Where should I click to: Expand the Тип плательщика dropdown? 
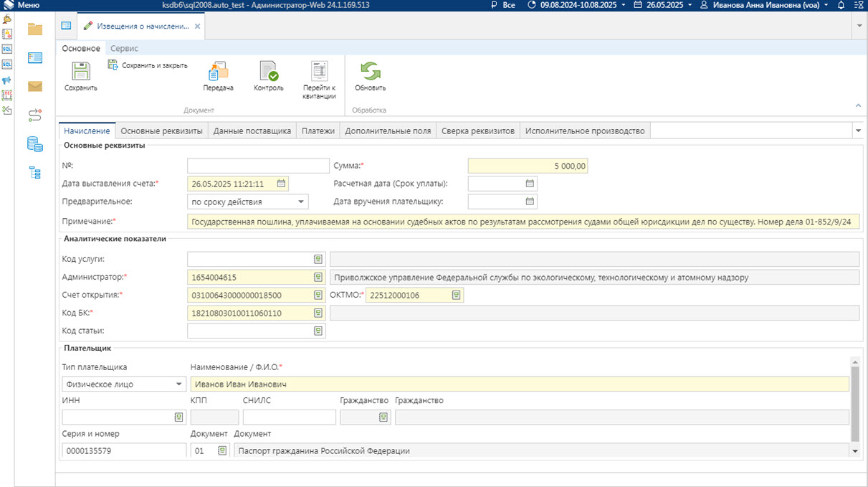tap(179, 384)
